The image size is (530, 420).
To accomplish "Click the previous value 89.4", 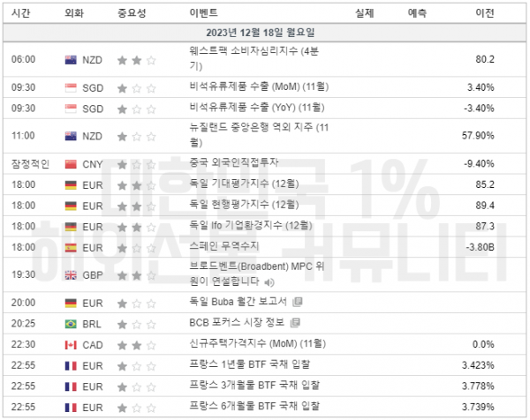I will 485,206.
